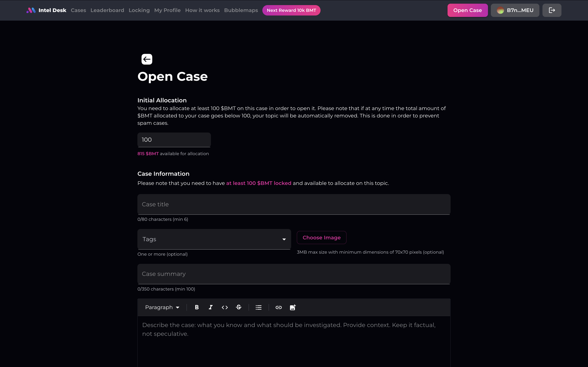This screenshot has width=588, height=367.
Task: Toggle italic text formatting
Action: click(x=211, y=307)
